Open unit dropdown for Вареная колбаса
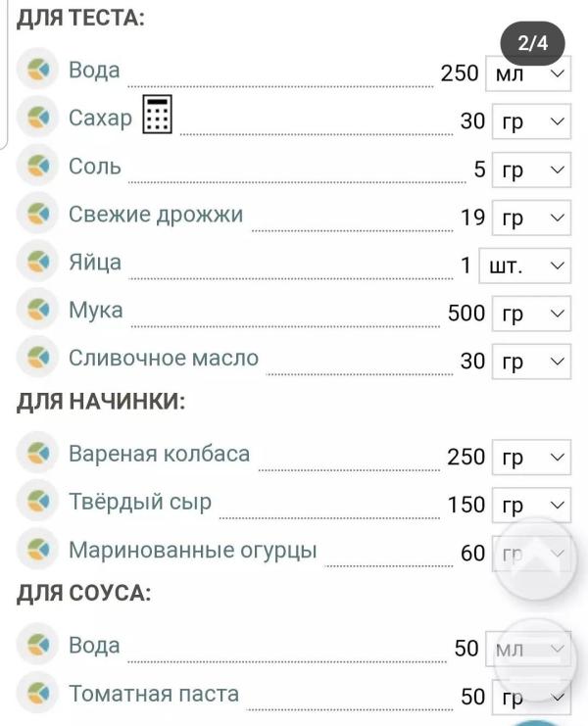 531,458
